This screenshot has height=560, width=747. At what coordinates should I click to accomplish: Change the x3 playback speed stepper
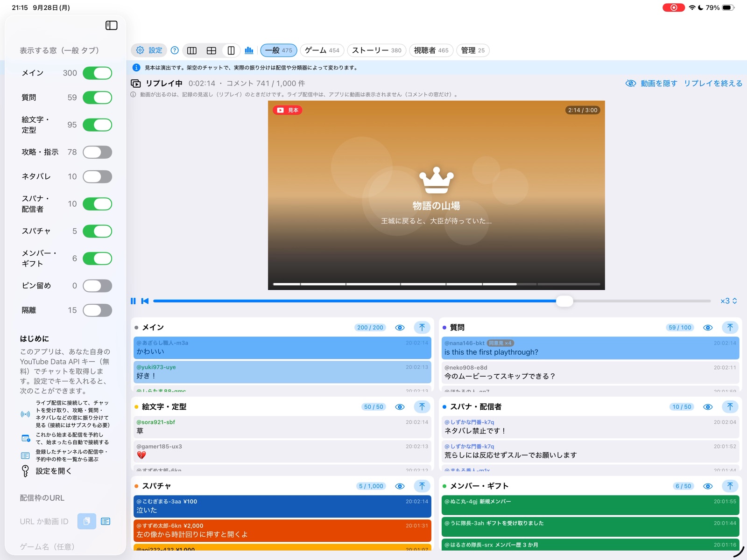tap(729, 301)
